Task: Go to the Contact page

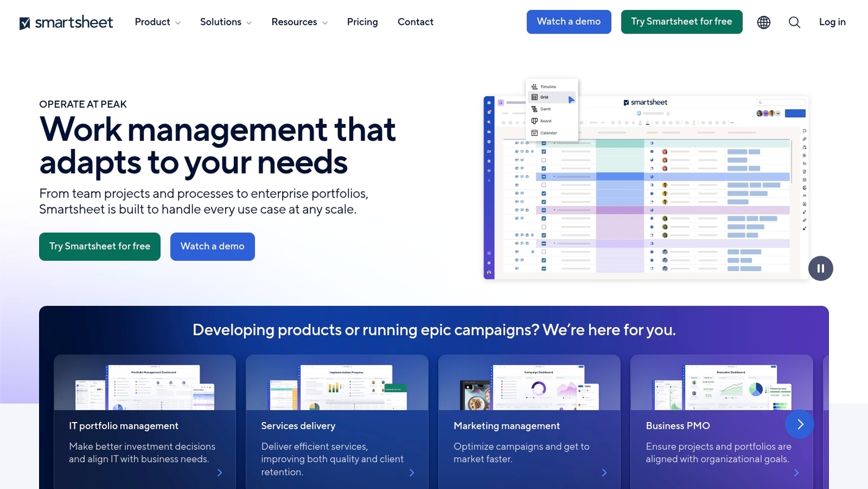Action: pyautogui.click(x=415, y=22)
